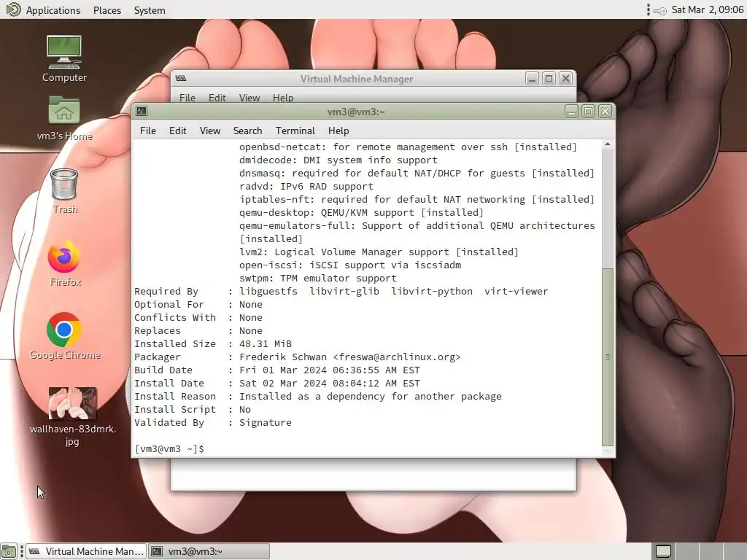
Task: Open Help menu in Virtual Machine Manager
Action: 283,98
